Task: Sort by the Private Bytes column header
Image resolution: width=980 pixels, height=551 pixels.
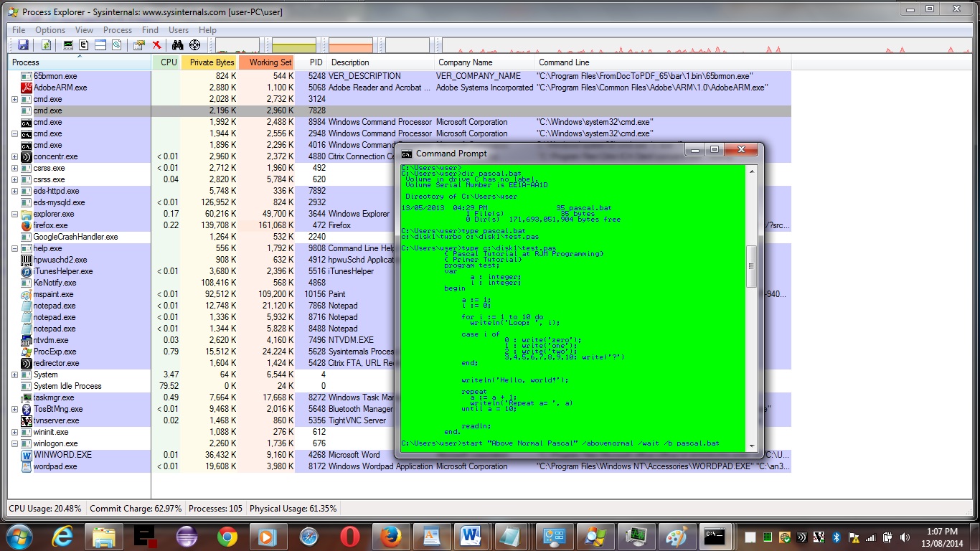Action: [x=212, y=62]
